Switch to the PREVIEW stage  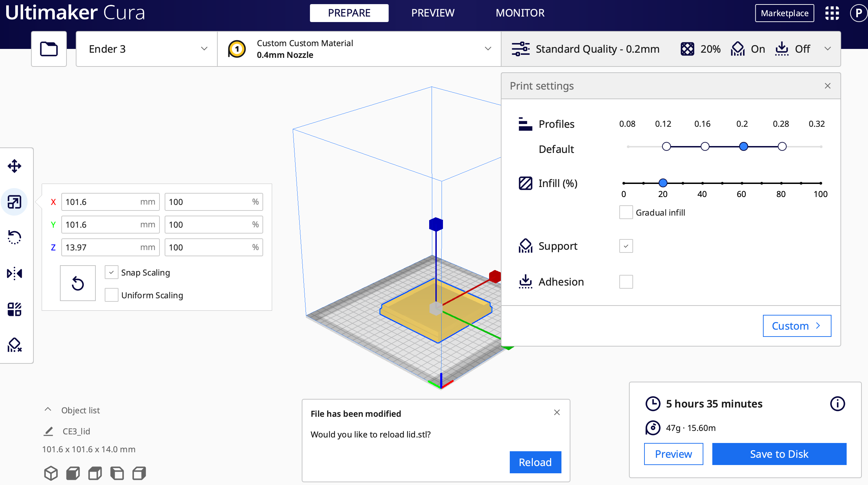point(433,13)
